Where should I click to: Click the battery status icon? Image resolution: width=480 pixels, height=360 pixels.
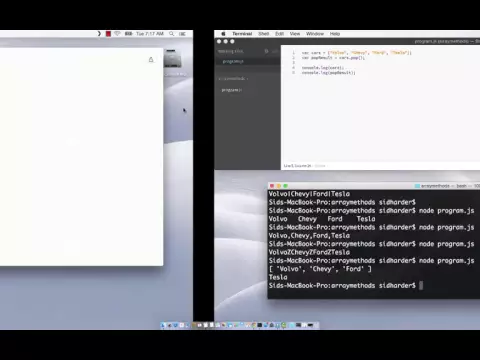[128, 34]
